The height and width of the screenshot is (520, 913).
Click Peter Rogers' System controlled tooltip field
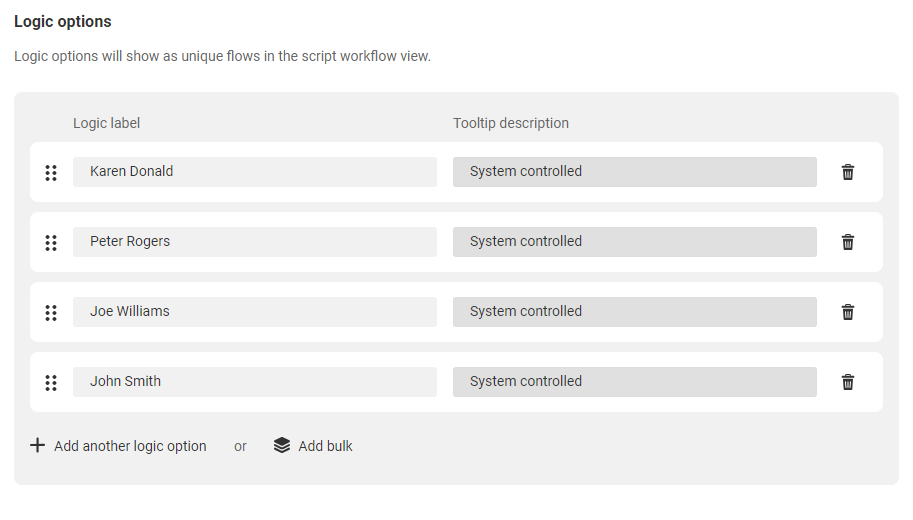pos(635,242)
